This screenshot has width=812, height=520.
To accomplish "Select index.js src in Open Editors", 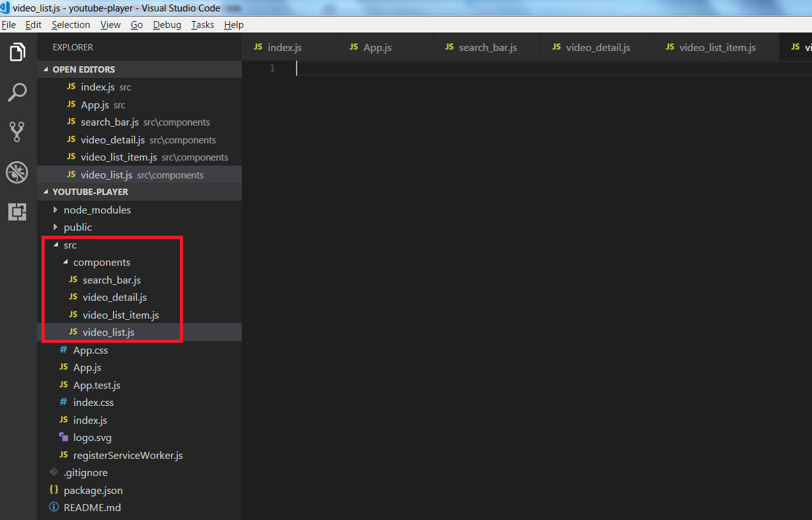I will click(x=139, y=87).
